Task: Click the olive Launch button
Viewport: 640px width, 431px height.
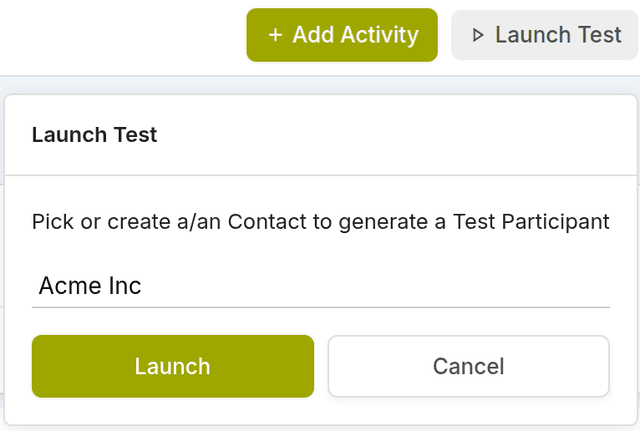Action: [172, 366]
